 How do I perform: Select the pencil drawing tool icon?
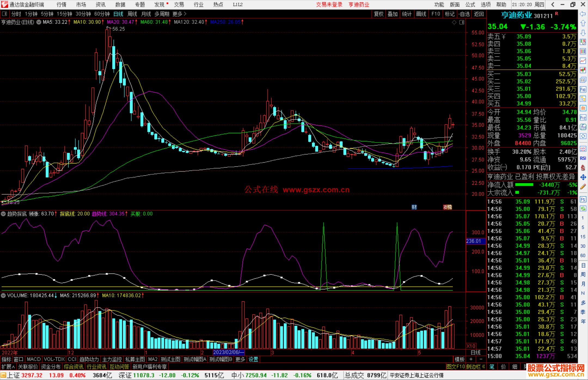(x=583, y=187)
